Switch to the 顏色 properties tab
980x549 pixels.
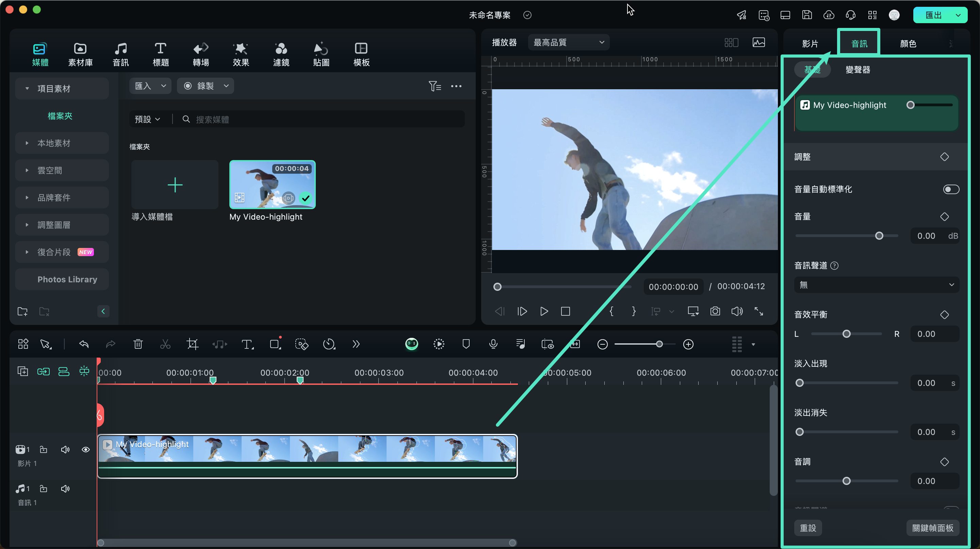pyautogui.click(x=908, y=43)
